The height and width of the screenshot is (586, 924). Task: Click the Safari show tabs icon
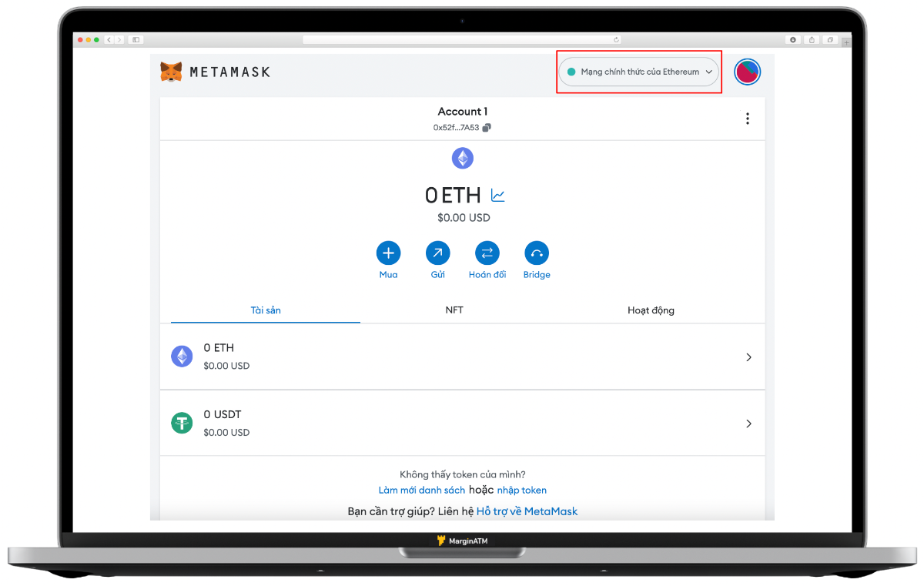click(x=830, y=39)
